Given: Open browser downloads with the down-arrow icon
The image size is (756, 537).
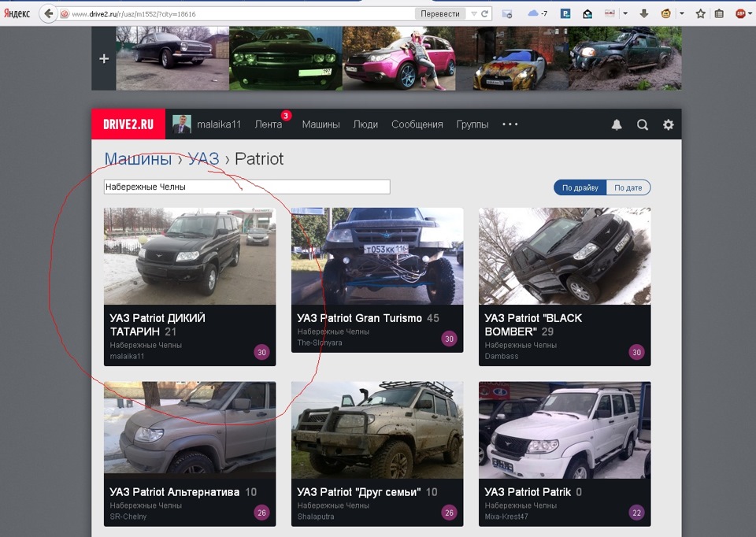Looking at the screenshot, I should (x=643, y=14).
